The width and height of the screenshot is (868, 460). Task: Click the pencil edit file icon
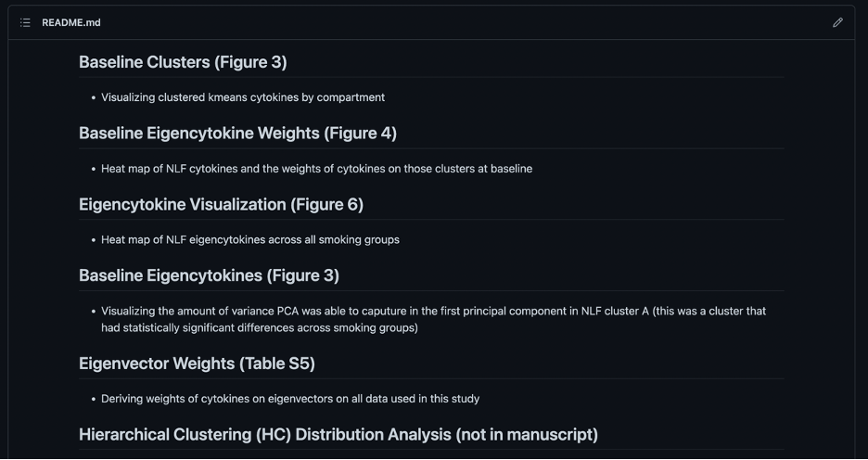837,22
